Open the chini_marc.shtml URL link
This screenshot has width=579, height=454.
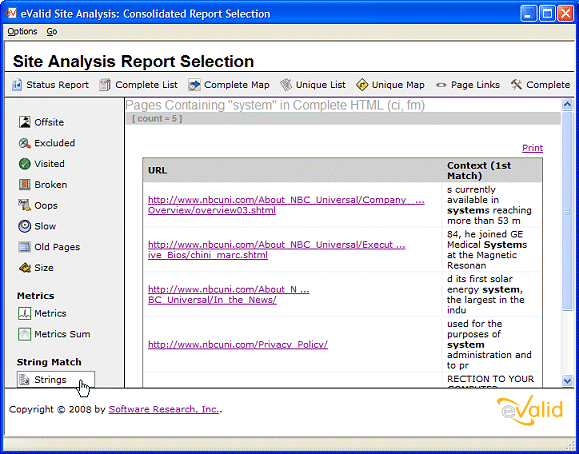(277, 250)
